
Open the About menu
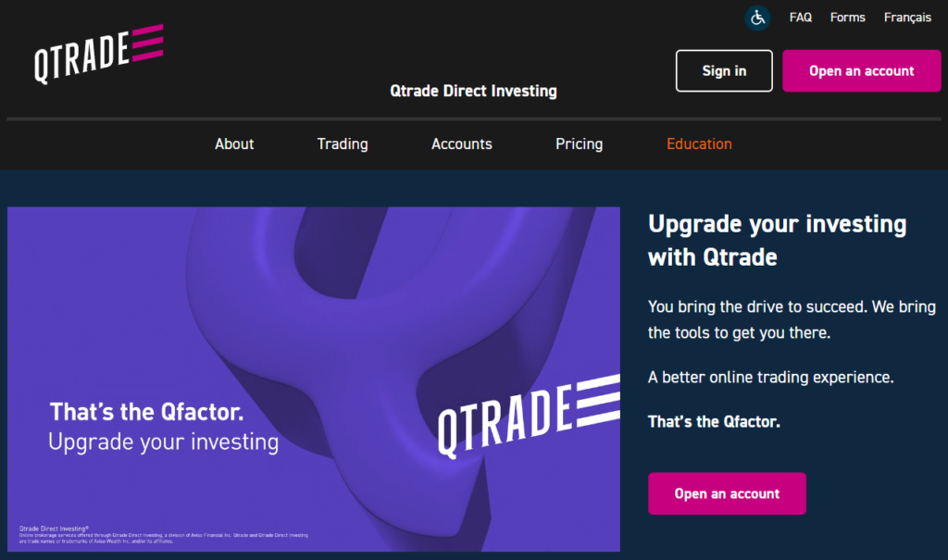coord(234,144)
